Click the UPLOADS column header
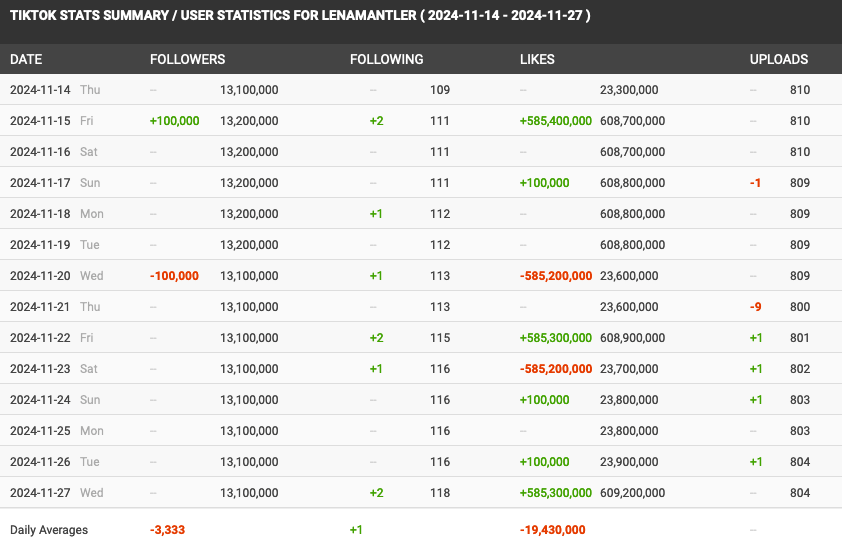The width and height of the screenshot is (842, 555). pos(779,59)
